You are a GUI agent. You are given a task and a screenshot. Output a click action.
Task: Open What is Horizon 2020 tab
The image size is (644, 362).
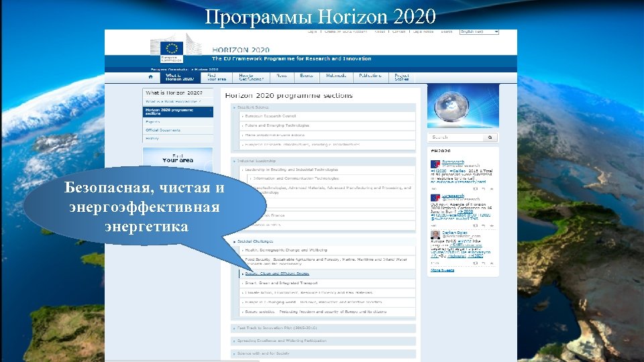180,77
